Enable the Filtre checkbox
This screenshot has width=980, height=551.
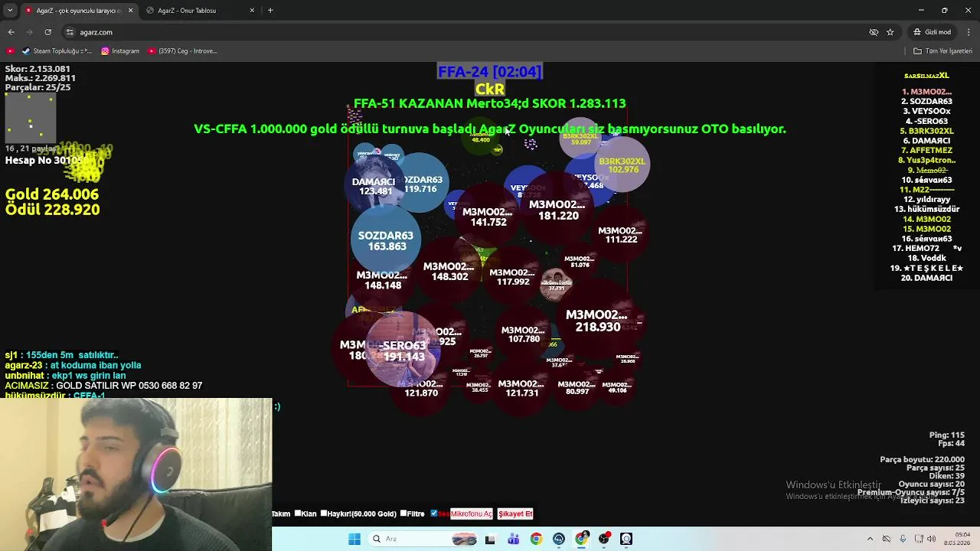(403, 514)
